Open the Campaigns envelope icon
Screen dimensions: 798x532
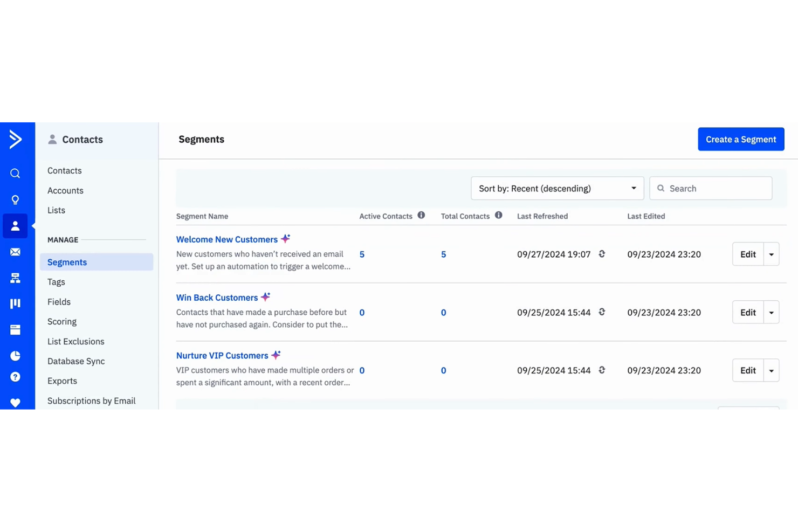tap(15, 252)
